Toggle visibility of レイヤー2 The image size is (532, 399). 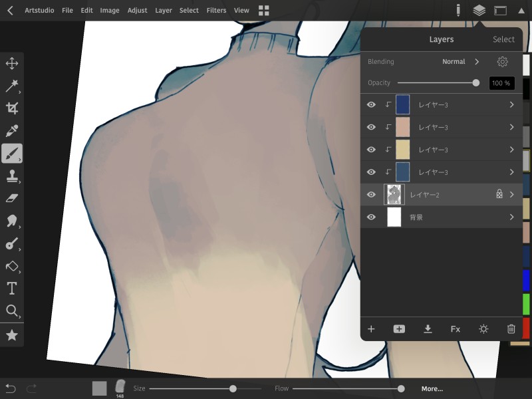pyautogui.click(x=371, y=194)
